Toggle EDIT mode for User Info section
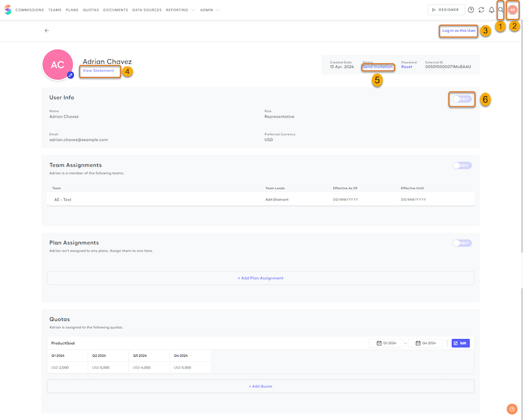Image resolution: width=523 pixels, height=420 pixels. click(461, 98)
